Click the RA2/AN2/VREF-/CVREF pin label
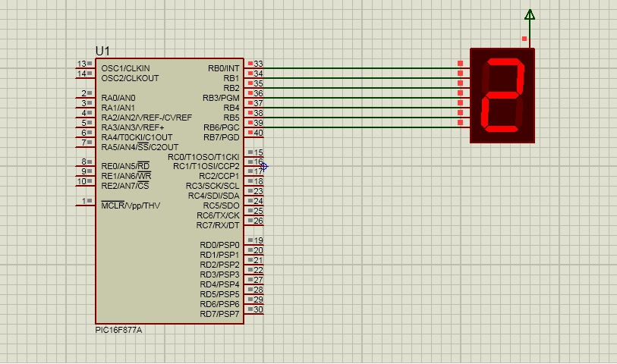 coord(146,118)
